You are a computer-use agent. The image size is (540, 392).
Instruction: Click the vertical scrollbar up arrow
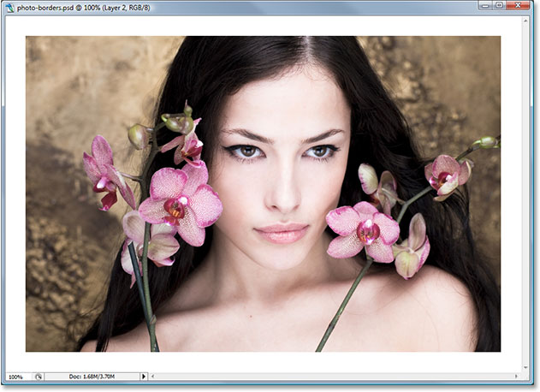pyautogui.click(x=525, y=21)
